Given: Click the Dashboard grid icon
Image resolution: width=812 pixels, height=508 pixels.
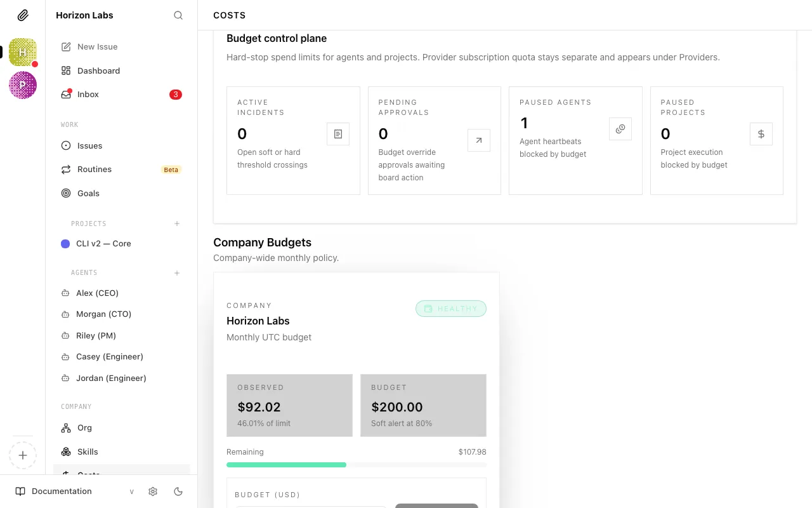Looking at the screenshot, I should coord(66,70).
